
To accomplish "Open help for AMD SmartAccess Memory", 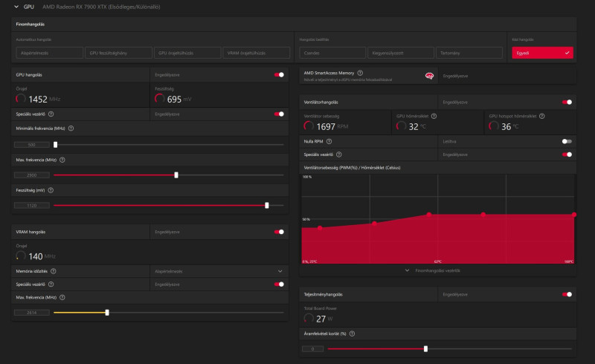I will [x=360, y=73].
